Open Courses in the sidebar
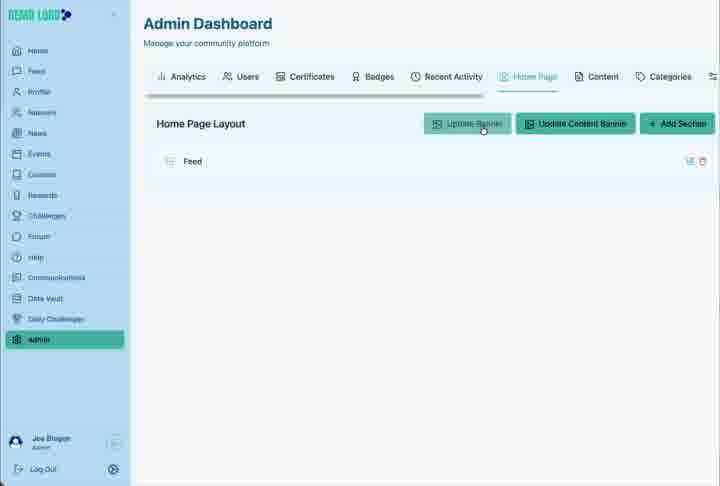This screenshot has height=486, width=720. tap(64, 175)
